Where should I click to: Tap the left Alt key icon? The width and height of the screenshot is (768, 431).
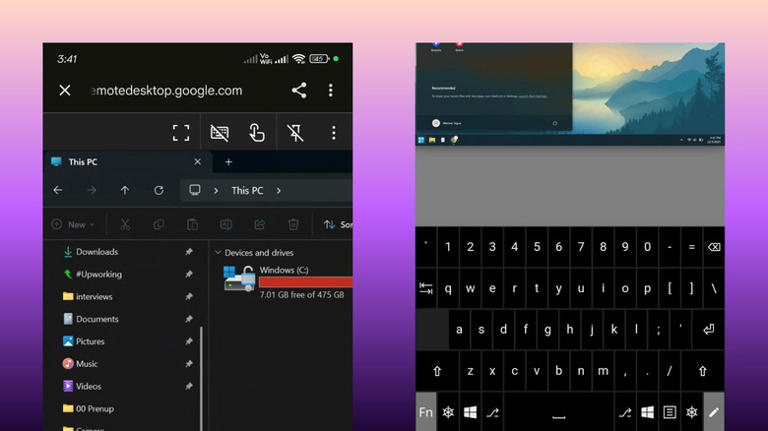coord(492,412)
